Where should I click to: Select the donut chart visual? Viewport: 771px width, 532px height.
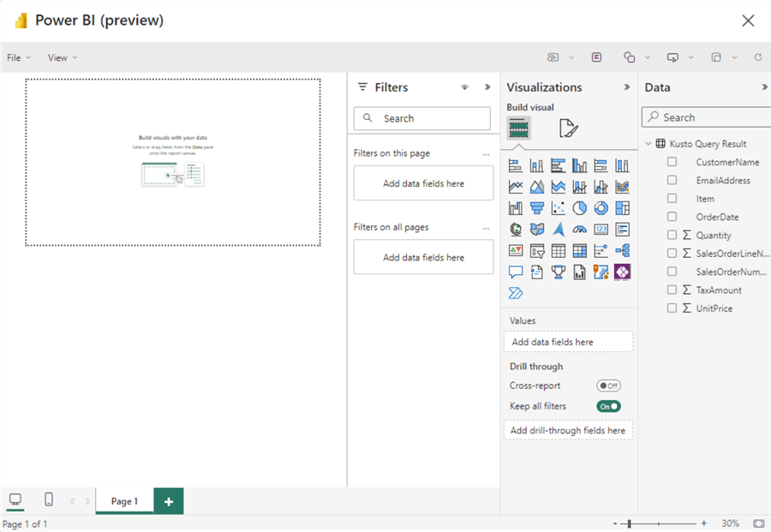coord(601,208)
